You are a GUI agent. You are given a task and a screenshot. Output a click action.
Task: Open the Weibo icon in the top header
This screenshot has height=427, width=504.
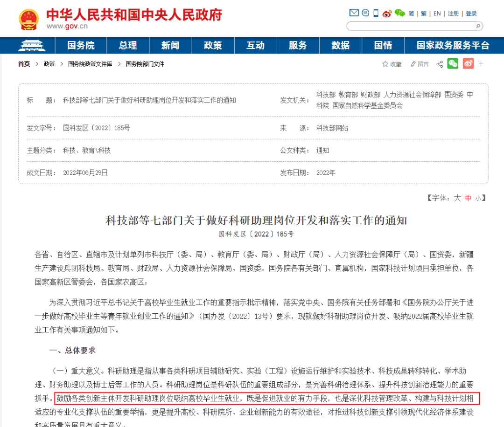(387, 14)
